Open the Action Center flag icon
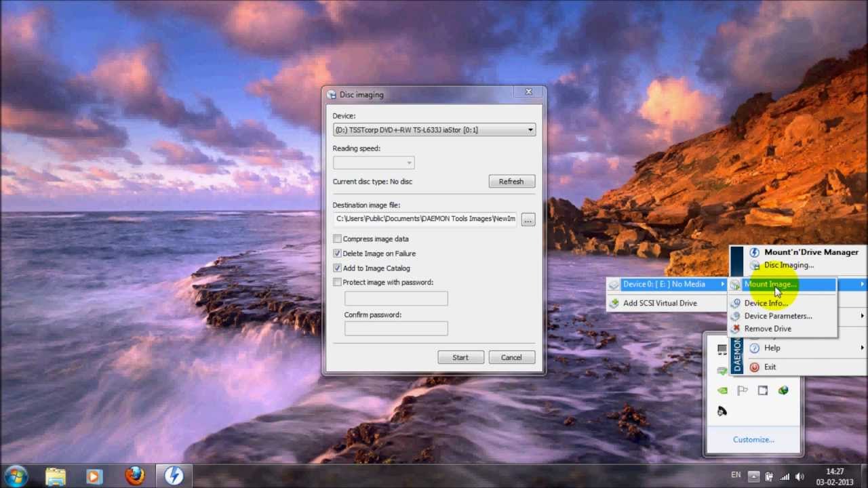Screen dimensions: 868x488 (x=743, y=390)
